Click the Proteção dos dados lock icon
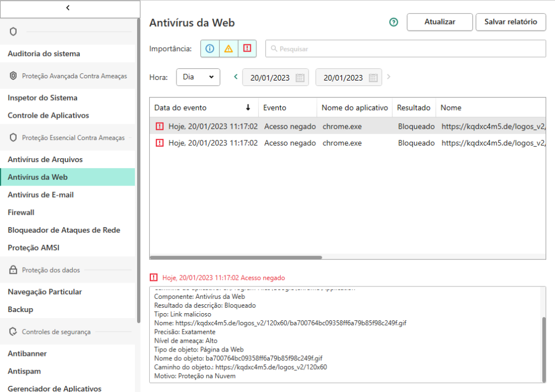Screen dimensions: 555x392 13,269
